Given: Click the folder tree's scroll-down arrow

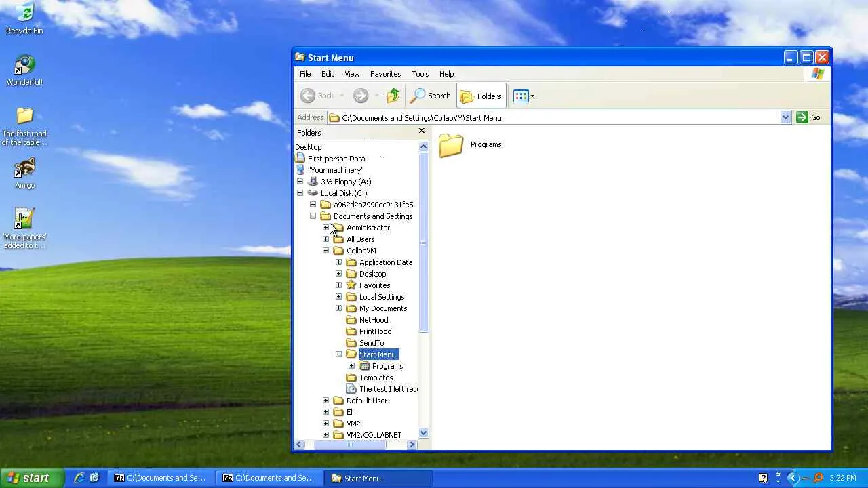Looking at the screenshot, I should click(424, 433).
